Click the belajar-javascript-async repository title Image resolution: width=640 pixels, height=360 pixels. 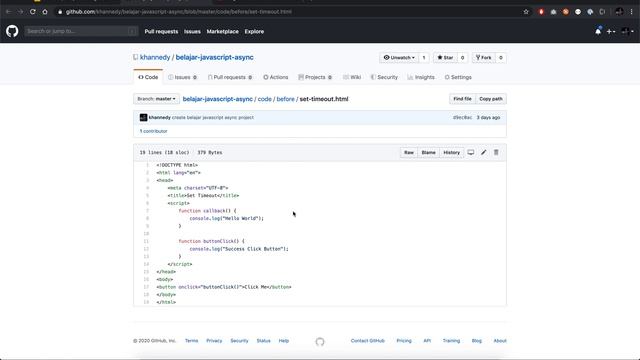(x=214, y=58)
